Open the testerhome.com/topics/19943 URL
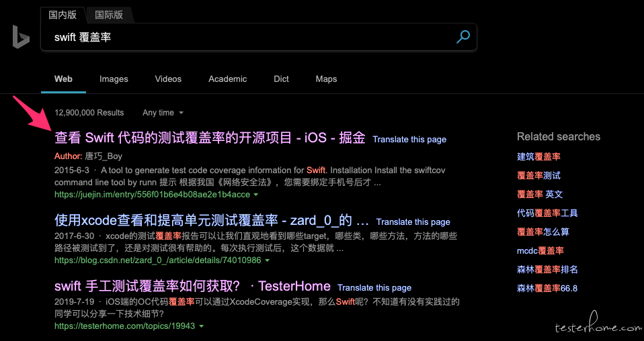Screen dimensions: 644x341 124,326
